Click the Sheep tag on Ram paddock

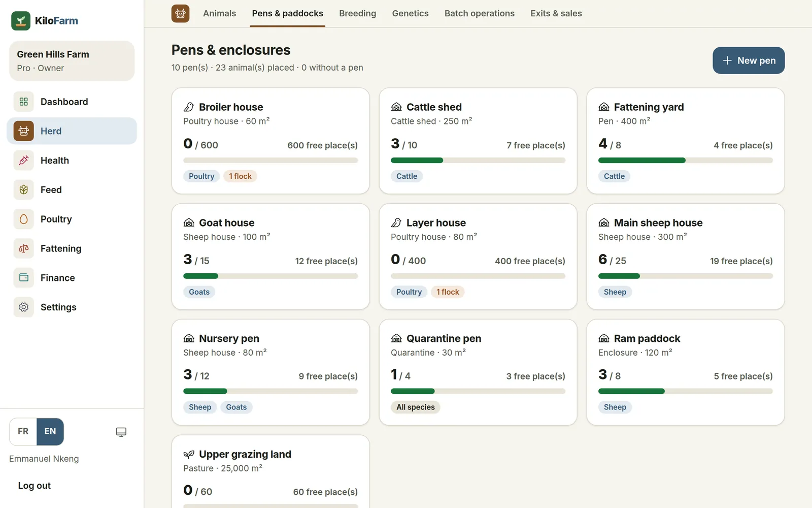(615, 407)
